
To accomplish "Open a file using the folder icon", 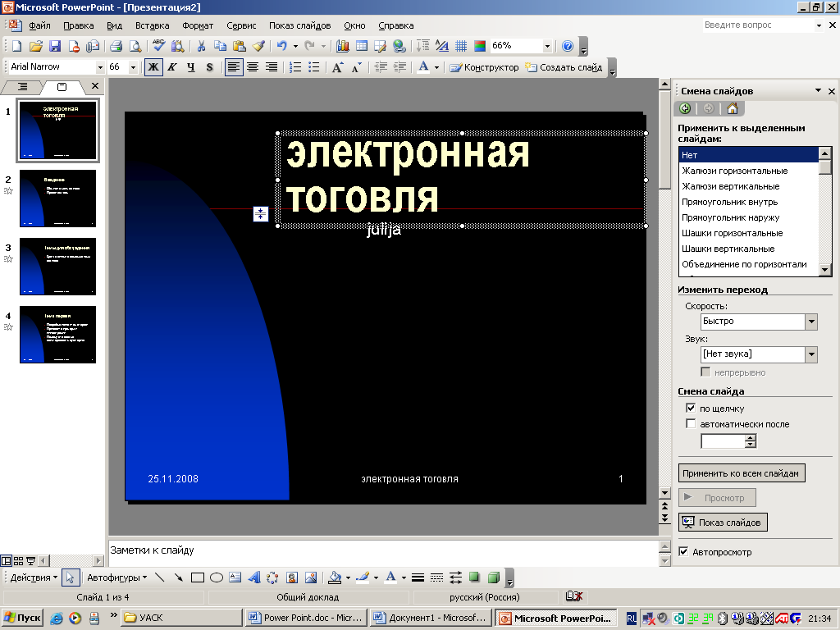I will 36,46.
